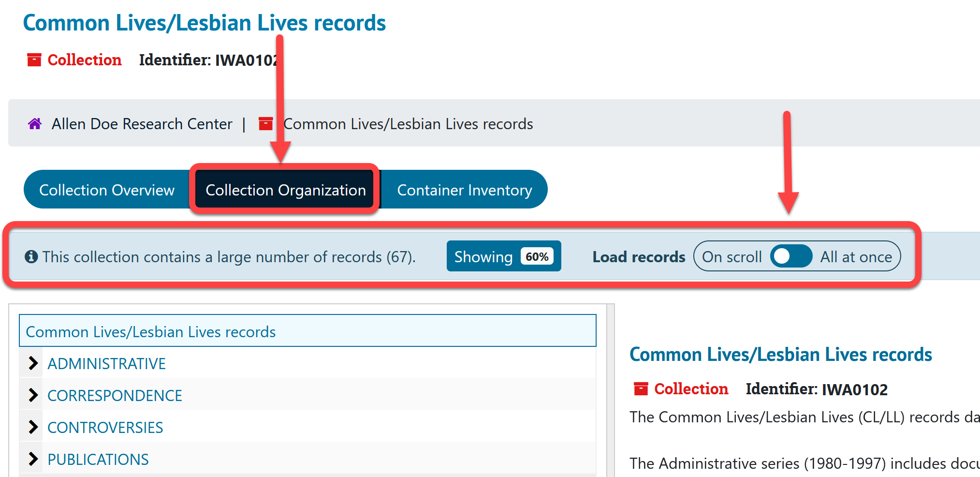Select the On scroll loading option

[731, 256]
